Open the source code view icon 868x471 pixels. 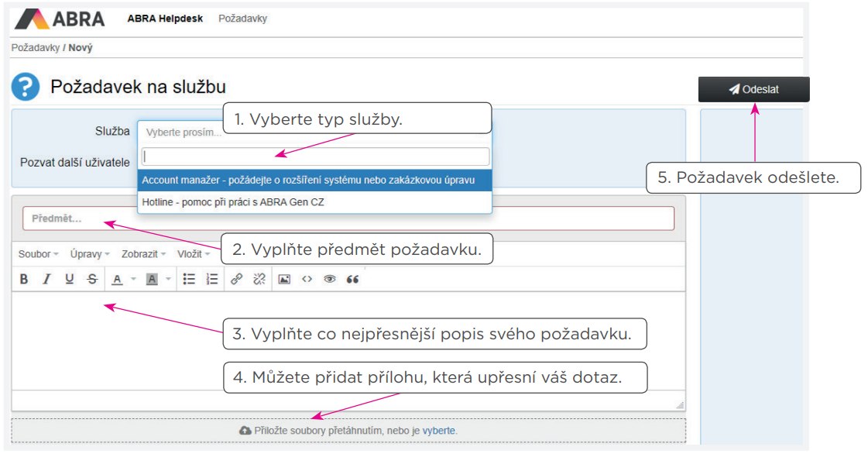coord(307,280)
